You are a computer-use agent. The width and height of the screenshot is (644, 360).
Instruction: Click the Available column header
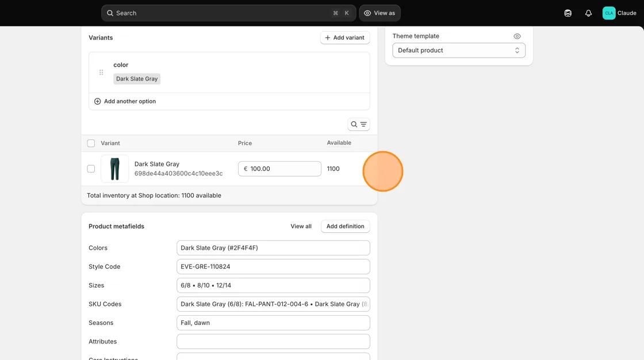(339, 143)
